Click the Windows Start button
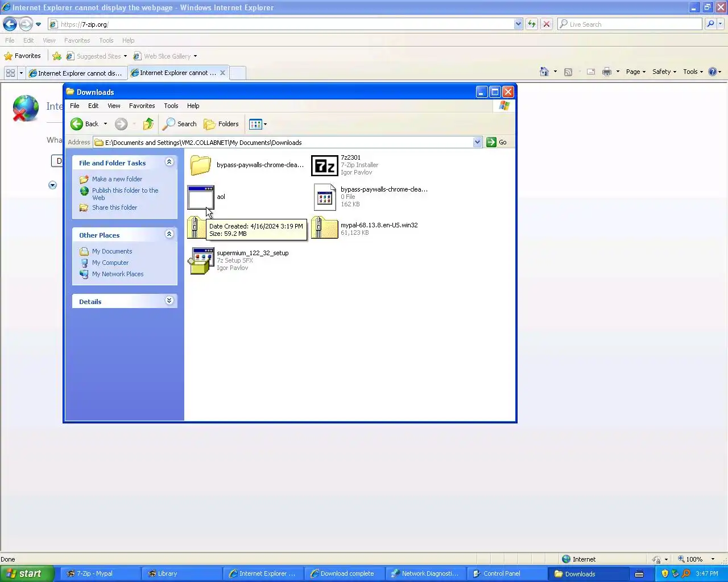The image size is (728, 582). point(27,573)
